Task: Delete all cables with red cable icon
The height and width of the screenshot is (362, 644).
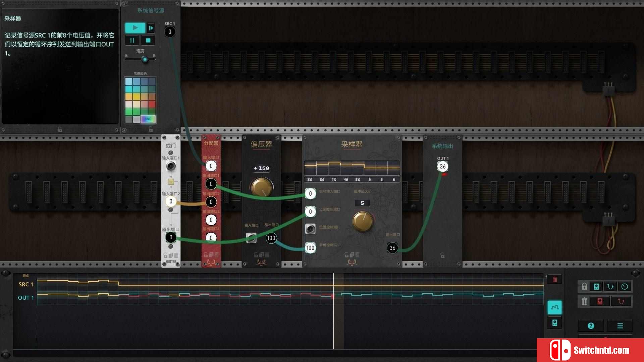Action: tap(621, 301)
